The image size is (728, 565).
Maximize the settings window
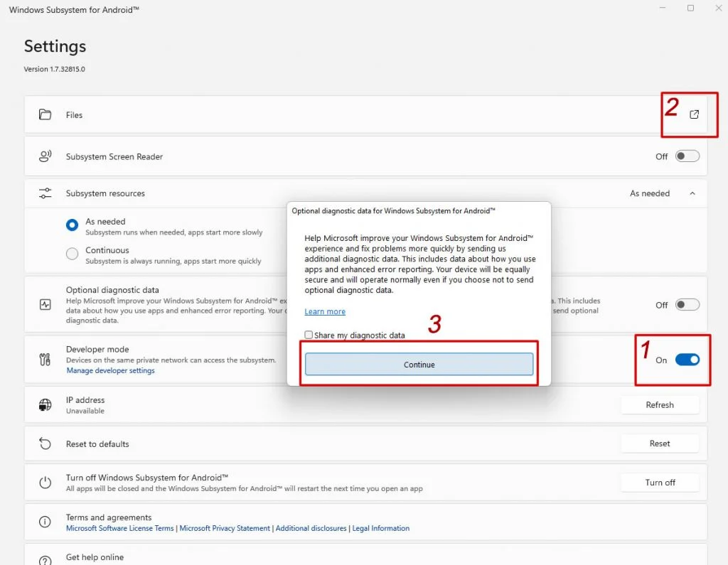coord(690,8)
